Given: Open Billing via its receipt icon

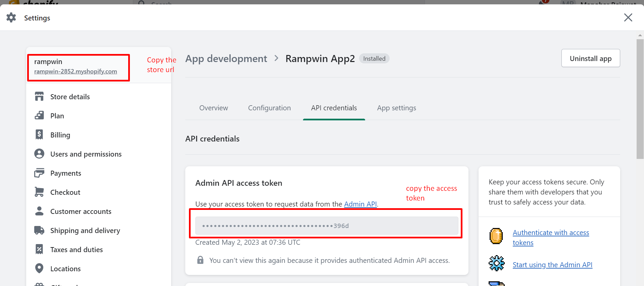Looking at the screenshot, I should [x=39, y=135].
